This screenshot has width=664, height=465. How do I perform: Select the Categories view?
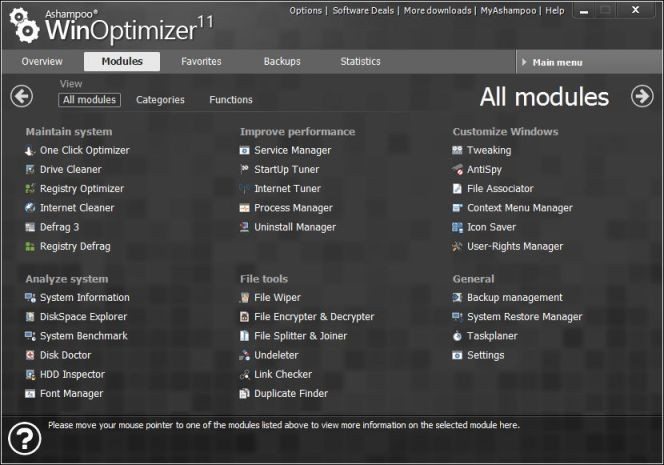tap(160, 100)
